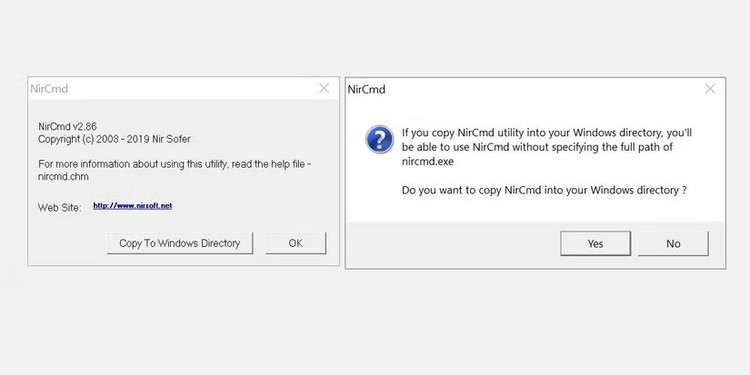The height and width of the screenshot is (375, 750).
Task: Click the 'Do you want to copy' question
Action: tap(544, 190)
